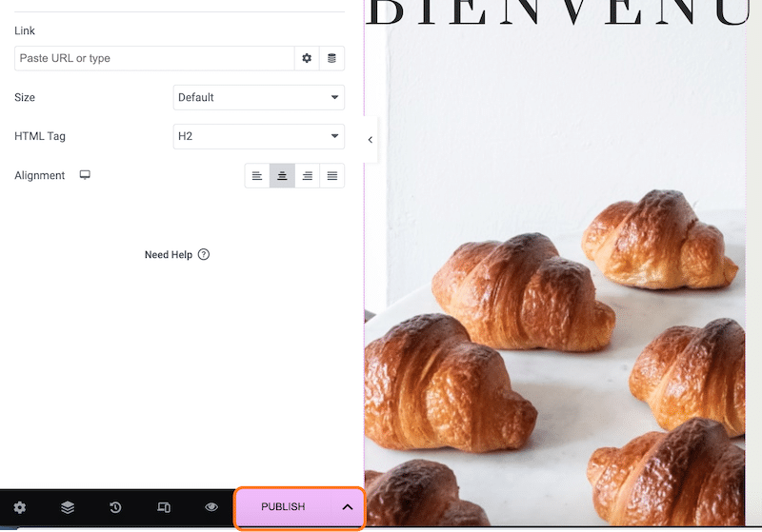Click the PUBLISH button

tap(283, 506)
